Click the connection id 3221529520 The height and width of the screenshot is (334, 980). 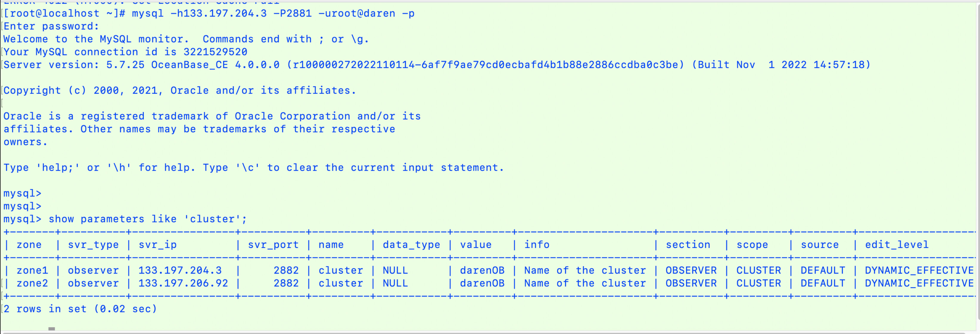click(x=215, y=52)
